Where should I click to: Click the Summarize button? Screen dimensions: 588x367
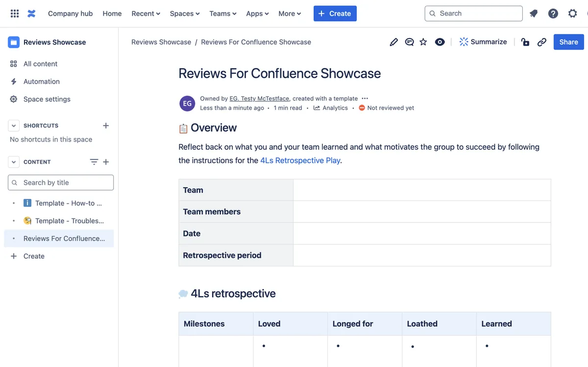483,42
